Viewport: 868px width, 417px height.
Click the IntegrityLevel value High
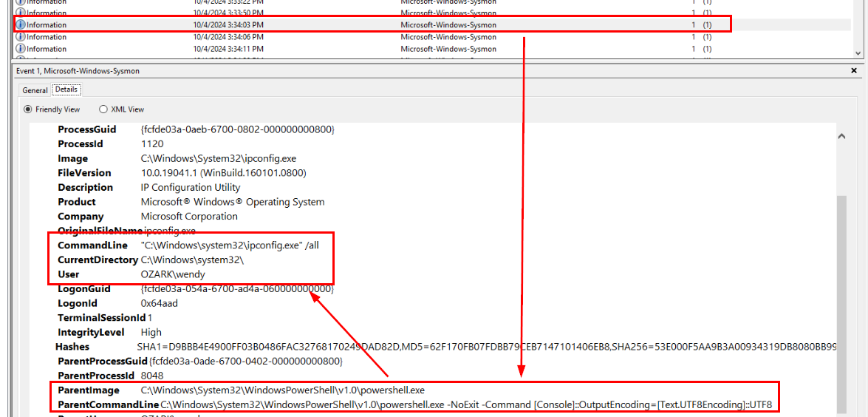click(x=151, y=332)
